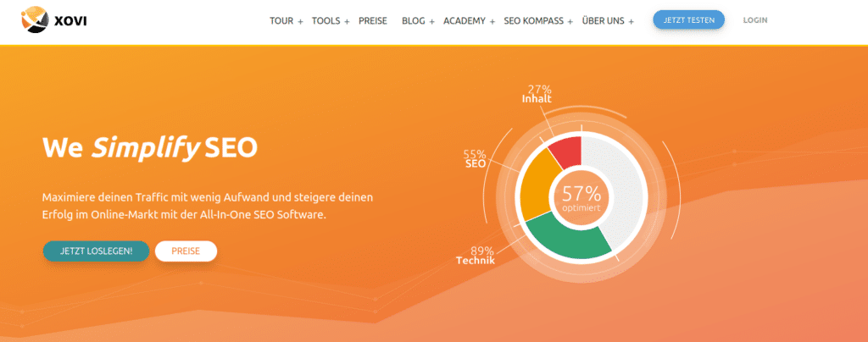The width and height of the screenshot is (868, 342).
Task: Click the white PREISE button
Action: 186,251
